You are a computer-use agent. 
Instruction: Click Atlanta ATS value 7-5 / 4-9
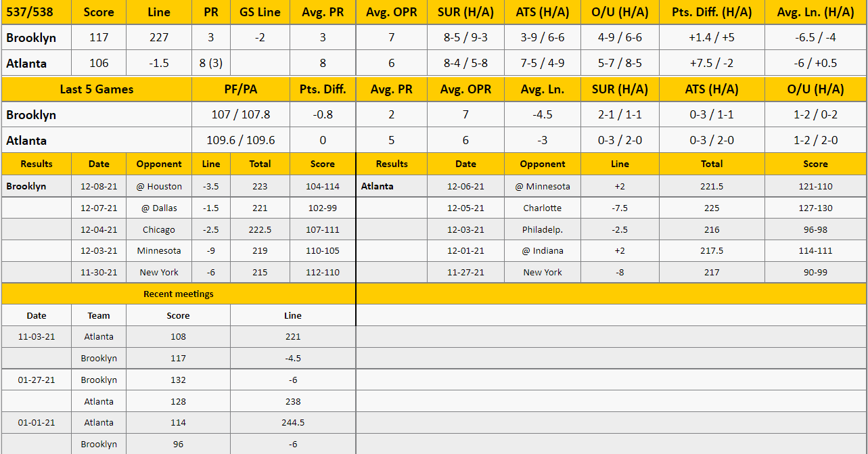point(542,63)
